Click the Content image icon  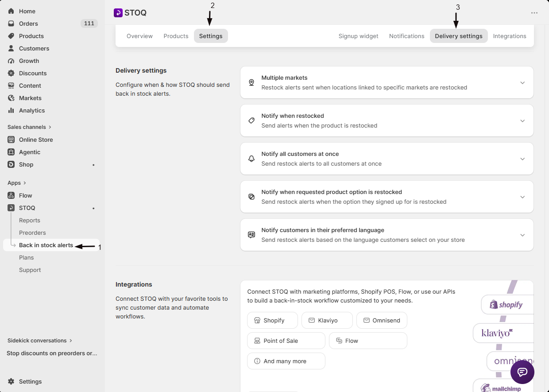pyautogui.click(x=11, y=85)
